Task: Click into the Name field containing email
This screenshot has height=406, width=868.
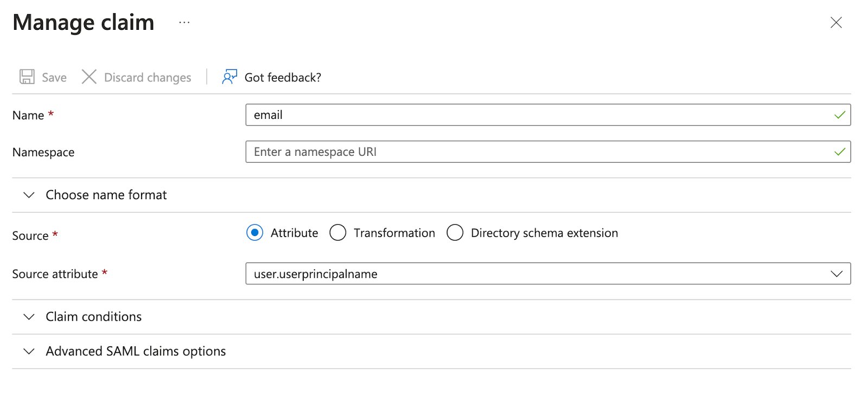Action: pos(548,115)
